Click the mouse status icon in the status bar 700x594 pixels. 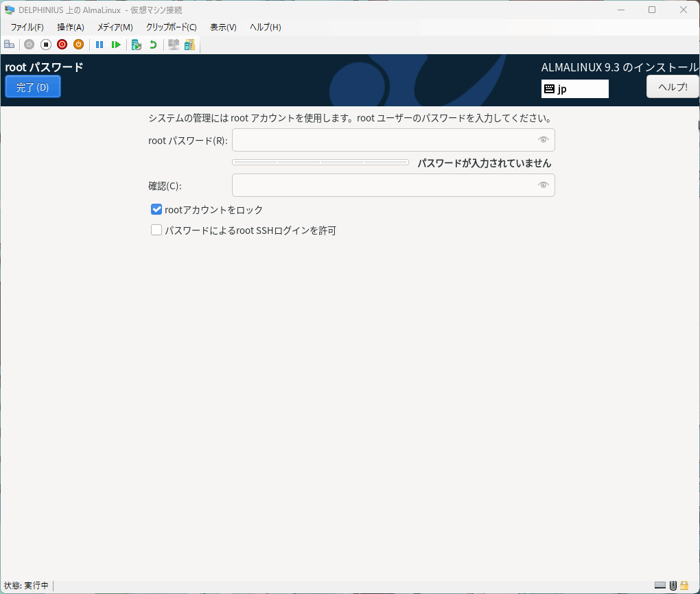pyautogui.click(x=673, y=585)
